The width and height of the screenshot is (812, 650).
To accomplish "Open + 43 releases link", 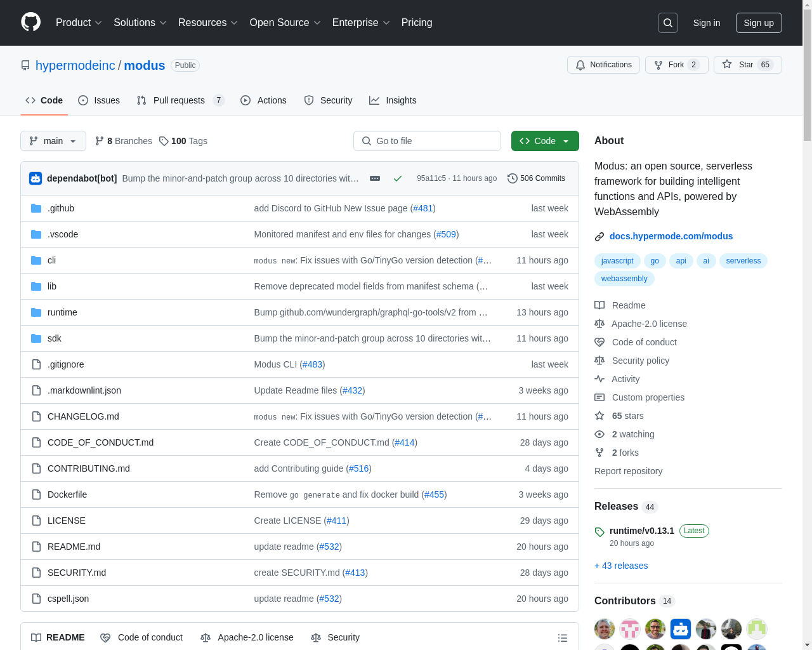I will 621,566.
